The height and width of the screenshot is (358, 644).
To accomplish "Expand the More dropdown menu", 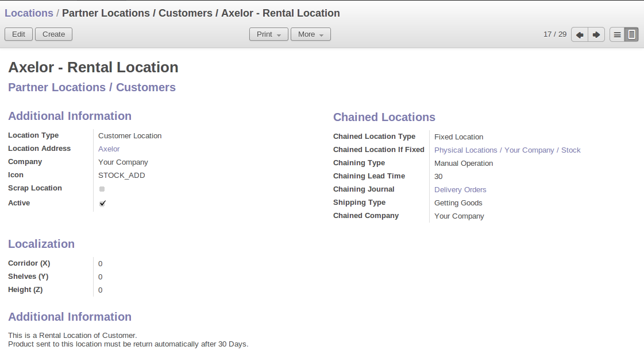I will 310,34.
